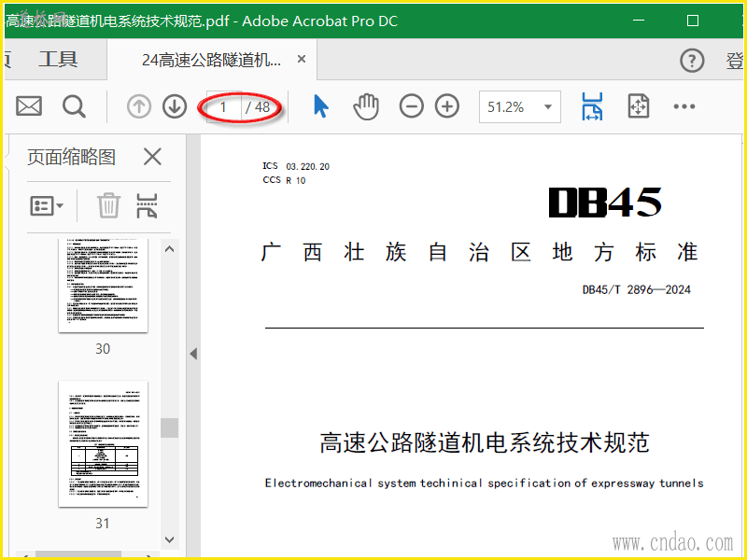Viewport: 747px width, 560px height.
Task: Click the 页面缩略图 panel heading
Action: pyautogui.click(x=72, y=157)
